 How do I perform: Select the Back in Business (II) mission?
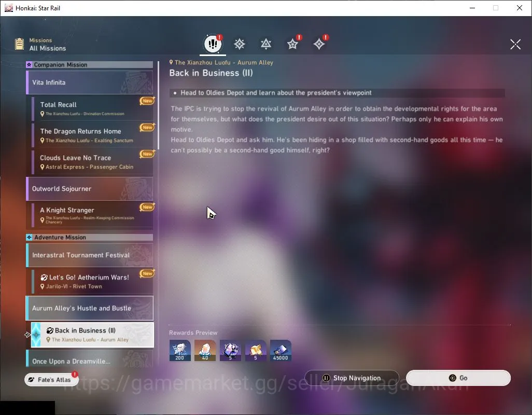pos(92,335)
